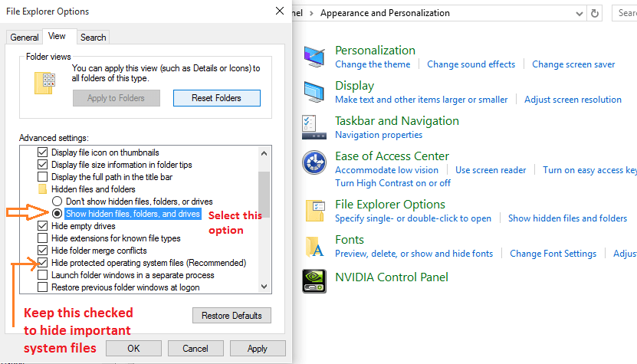Open the Display heading link
The image size is (637, 364).
click(355, 86)
